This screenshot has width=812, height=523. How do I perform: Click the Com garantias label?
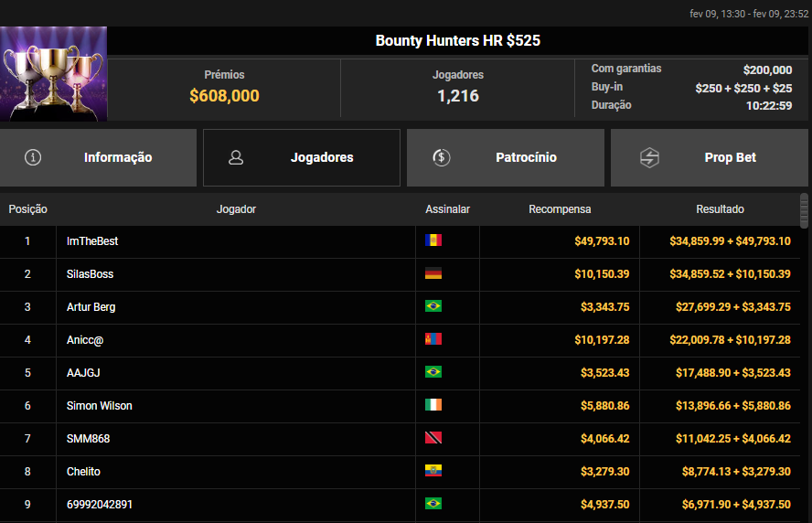point(626,69)
